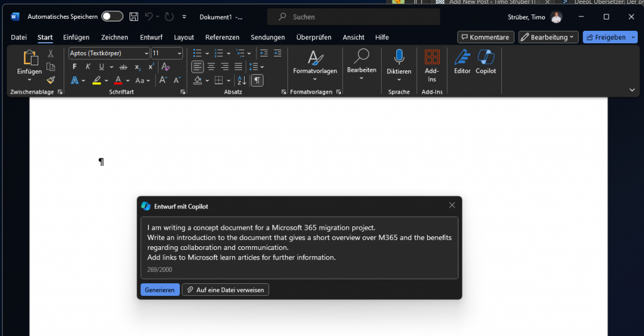Viewport: 644px width, 336px height.
Task: Turn on Automatisches Speichern switch
Action: 112,17
